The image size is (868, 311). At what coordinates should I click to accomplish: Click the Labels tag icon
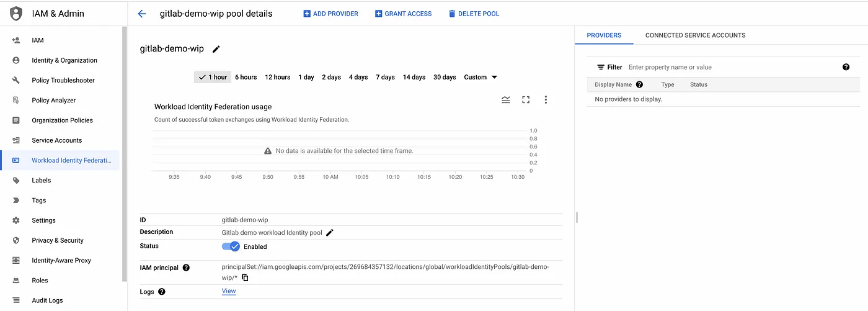(16, 180)
